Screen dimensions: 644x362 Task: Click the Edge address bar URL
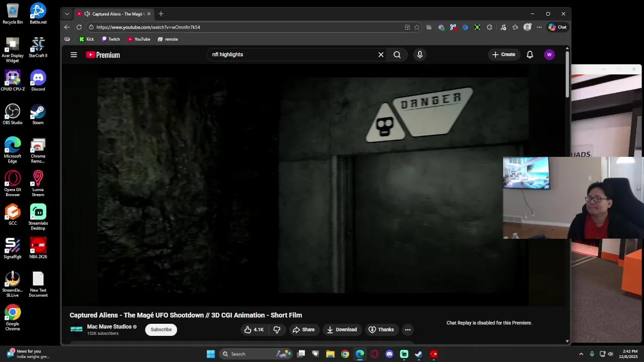click(148, 27)
